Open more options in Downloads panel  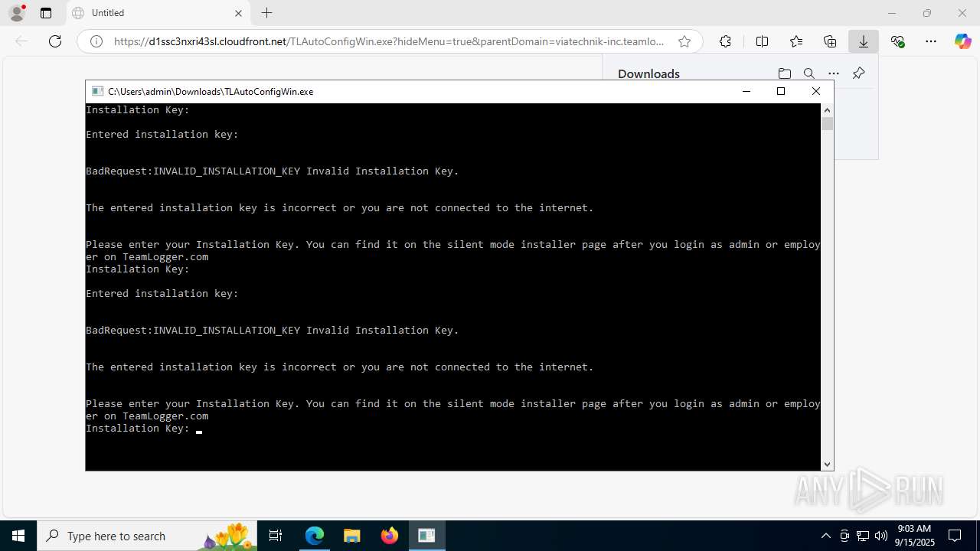click(834, 73)
